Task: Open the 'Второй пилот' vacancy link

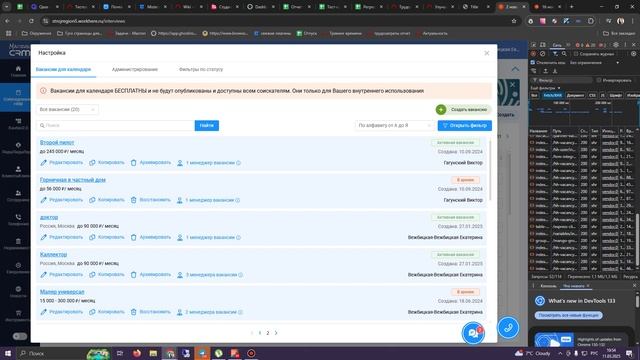Action: (57, 142)
